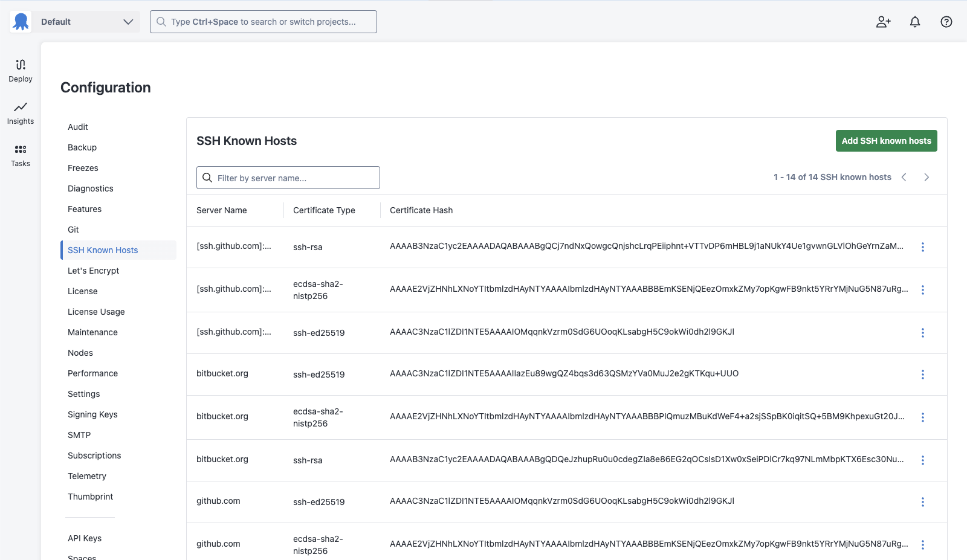Click the invite user icon

coord(884,22)
